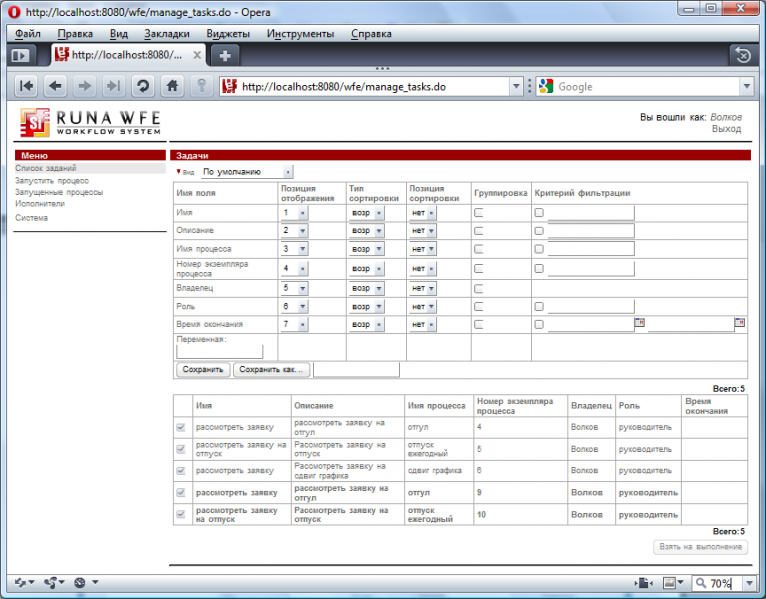Focus the save-as name input field
766x599 pixels.
click(x=356, y=370)
